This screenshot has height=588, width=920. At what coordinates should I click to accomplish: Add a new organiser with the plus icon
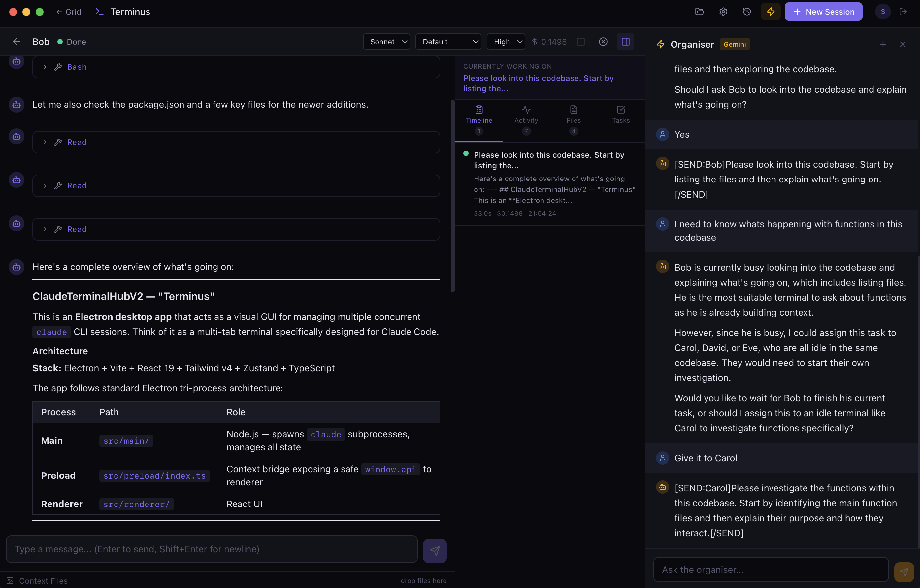point(883,44)
